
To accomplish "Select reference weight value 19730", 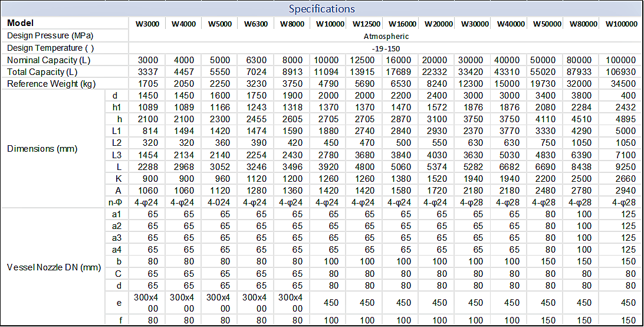I will pyautogui.click(x=543, y=84).
